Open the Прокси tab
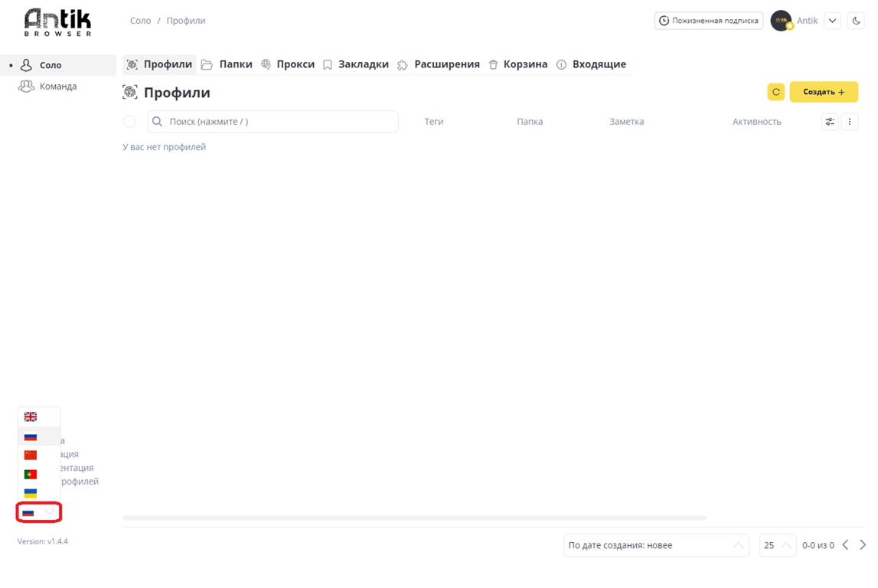The height and width of the screenshot is (588, 878). [288, 64]
